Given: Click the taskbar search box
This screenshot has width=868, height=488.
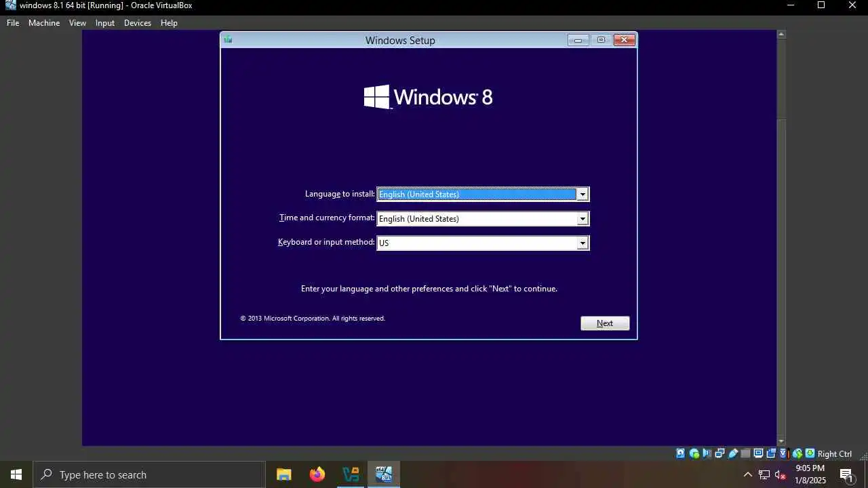Looking at the screenshot, I should (149, 474).
